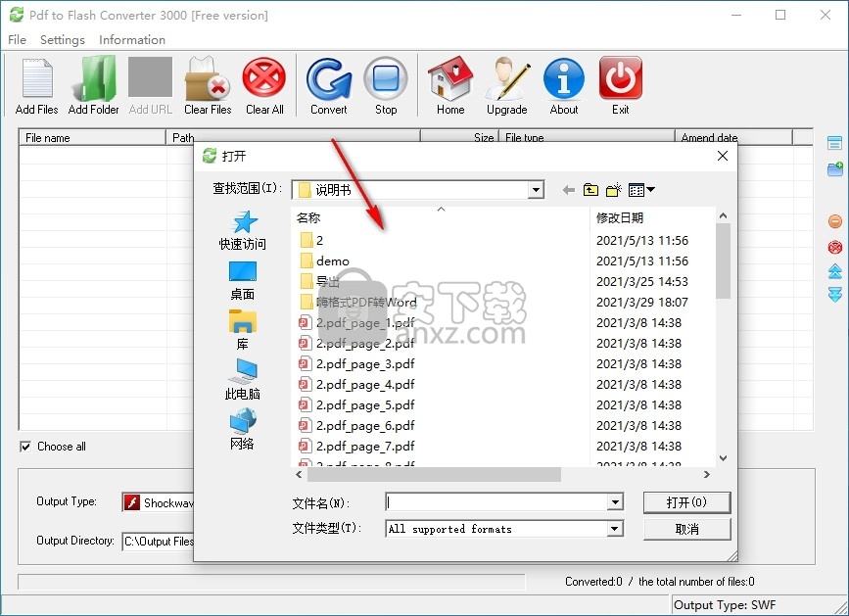The image size is (849, 616).
Task: Sort by the 修改日期 column header
Action: [x=652, y=217]
